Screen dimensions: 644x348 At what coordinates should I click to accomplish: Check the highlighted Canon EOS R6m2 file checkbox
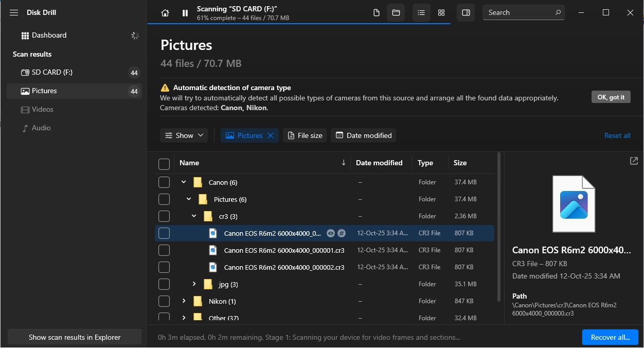click(x=164, y=233)
